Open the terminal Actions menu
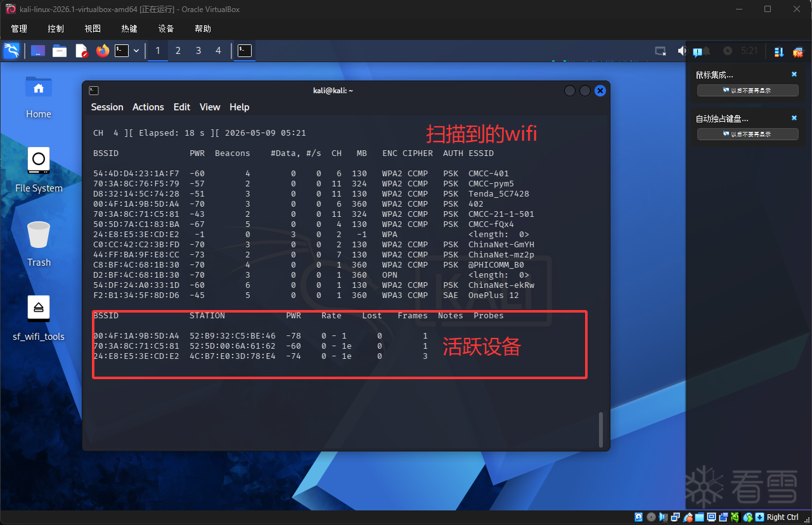 (x=148, y=107)
